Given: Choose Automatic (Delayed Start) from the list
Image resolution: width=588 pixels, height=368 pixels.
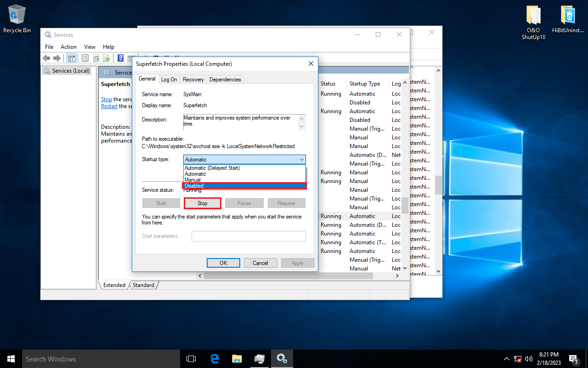Looking at the screenshot, I should tap(244, 168).
